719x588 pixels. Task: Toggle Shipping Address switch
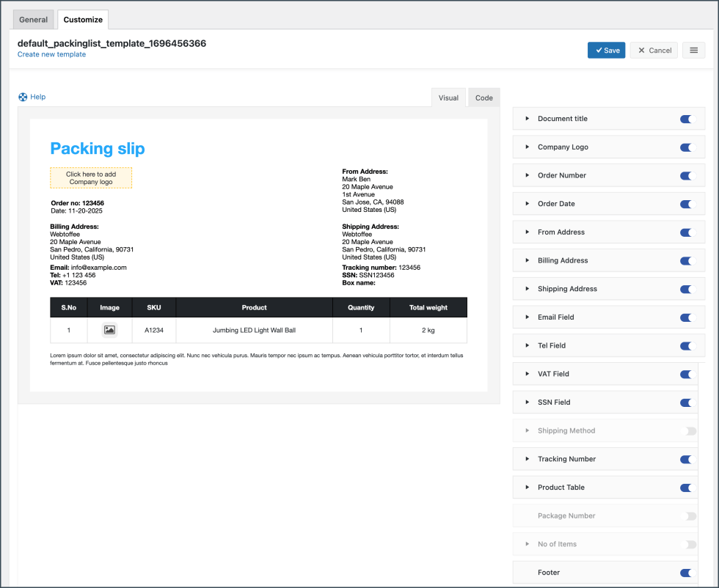[x=688, y=290]
